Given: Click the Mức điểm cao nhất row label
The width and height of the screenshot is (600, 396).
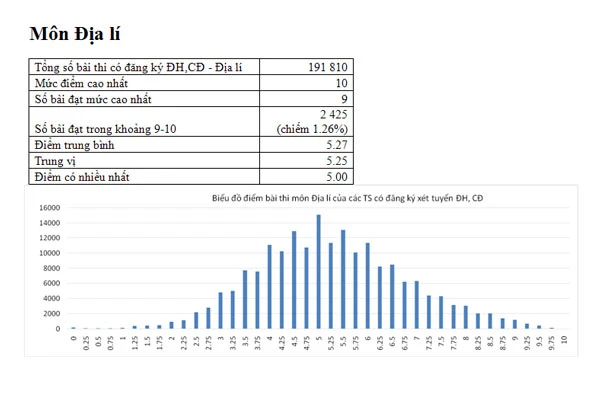Looking at the screenshot, I should pos(81,83).
